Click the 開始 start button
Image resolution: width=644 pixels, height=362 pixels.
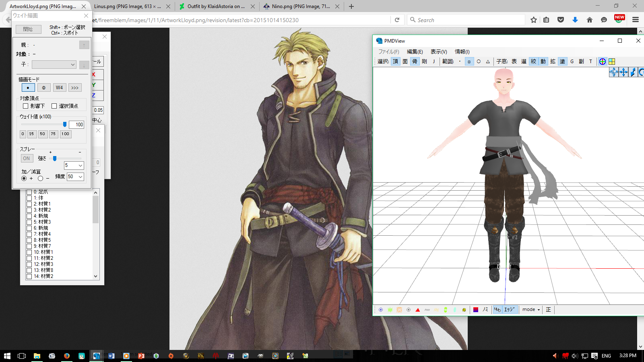28,29
